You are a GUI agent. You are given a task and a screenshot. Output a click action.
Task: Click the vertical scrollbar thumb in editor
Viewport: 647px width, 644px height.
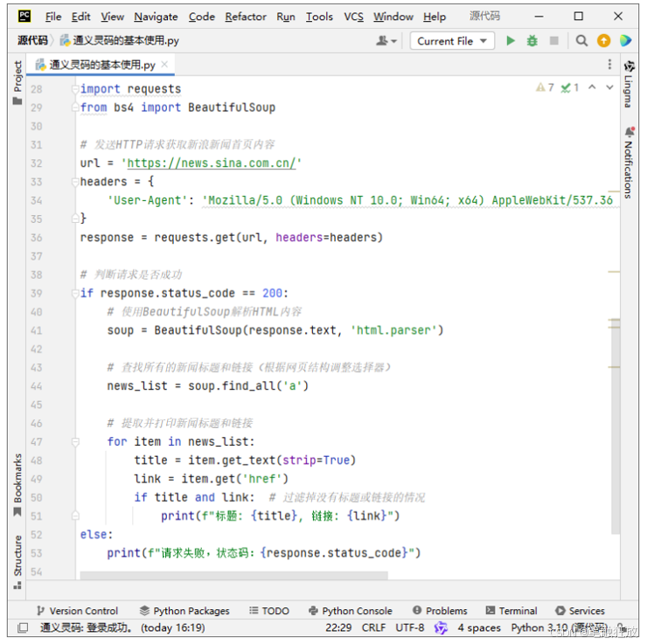click(616, 426)
